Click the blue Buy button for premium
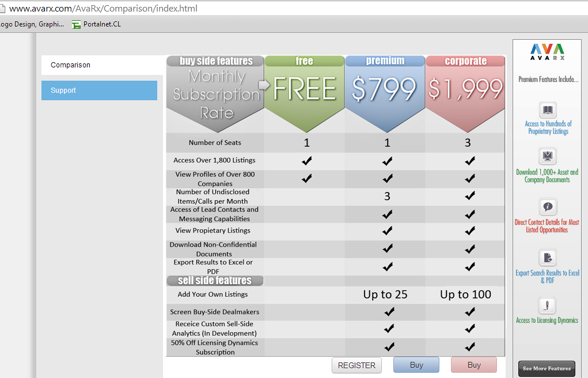Screen dimensions: 588x378 pyautogui.click(x=416, y=365)
